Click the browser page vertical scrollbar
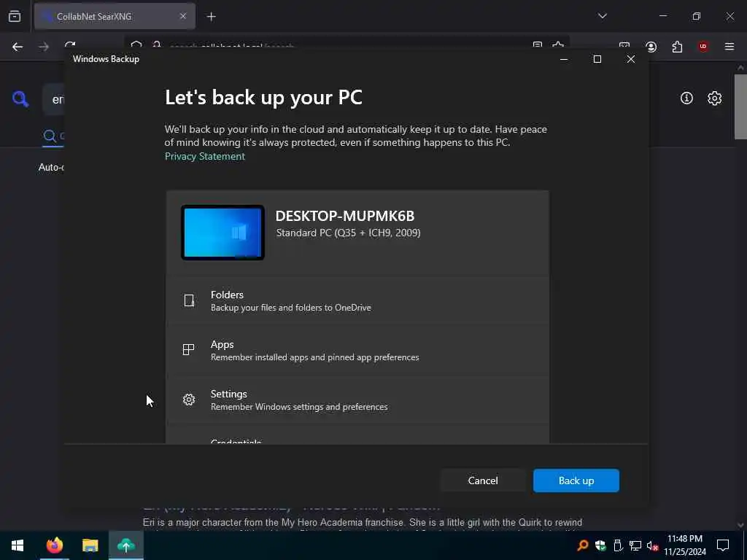This screenshot has height=560, width=747. [740, 107]
